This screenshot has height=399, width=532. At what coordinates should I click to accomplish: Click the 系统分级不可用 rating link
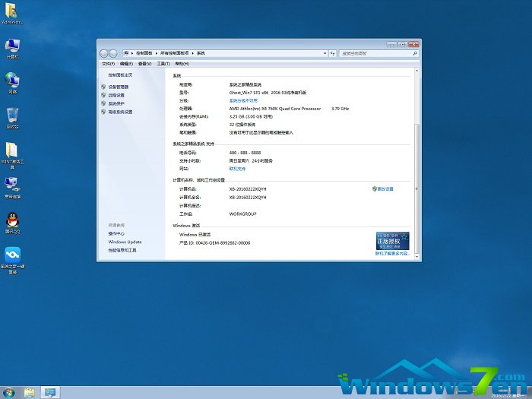[x=243, y=101]
